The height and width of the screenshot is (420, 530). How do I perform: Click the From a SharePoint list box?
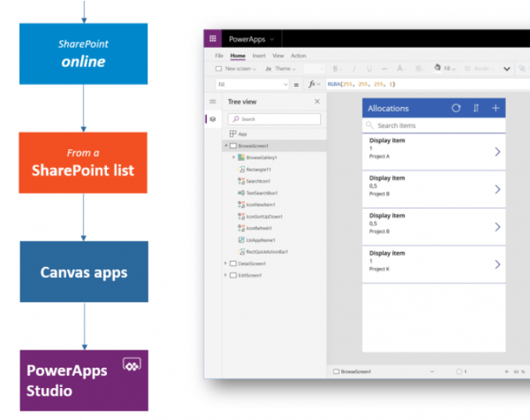coord(84,162)
